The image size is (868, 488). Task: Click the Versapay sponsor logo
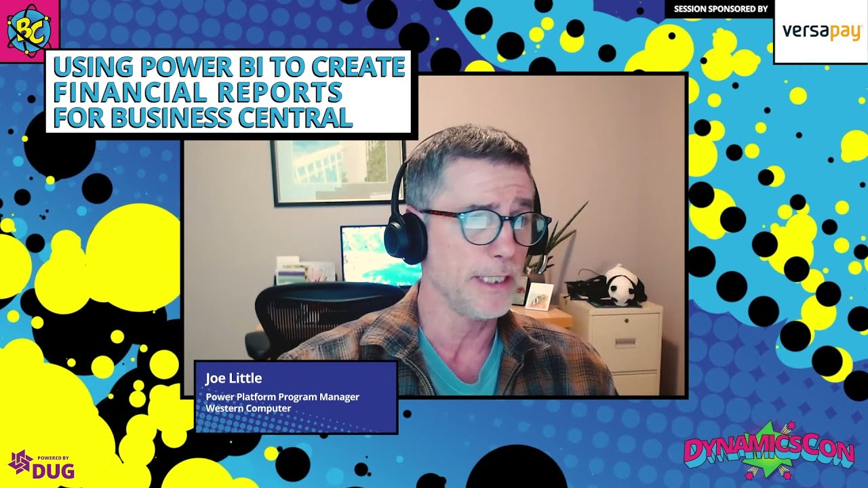tap(821, 32)
